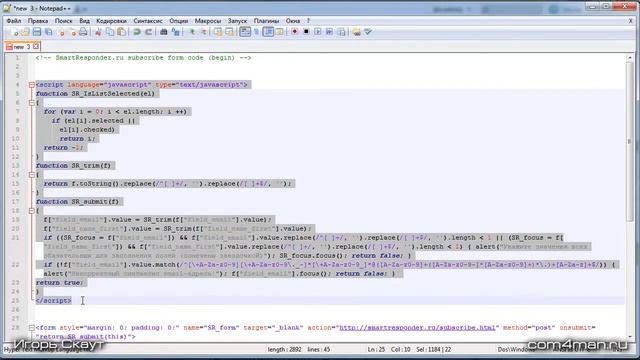
Task: Follow the smartresponder.ru/subscribe.html link
Action: [417, 328]
